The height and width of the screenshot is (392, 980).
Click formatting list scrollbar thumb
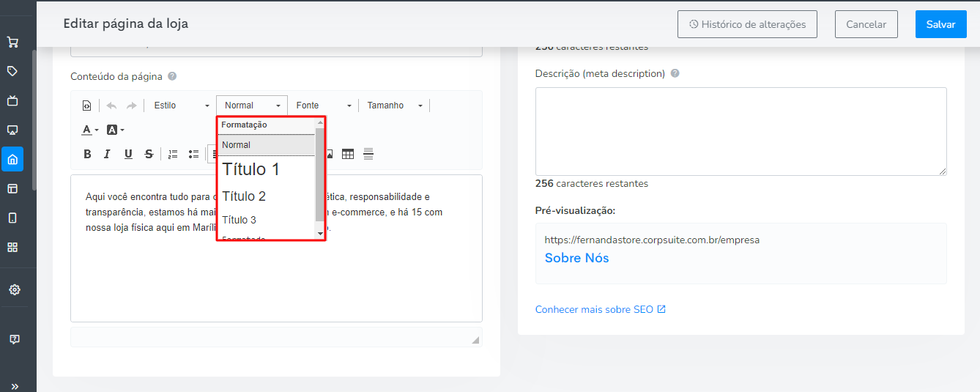(319, 174)
